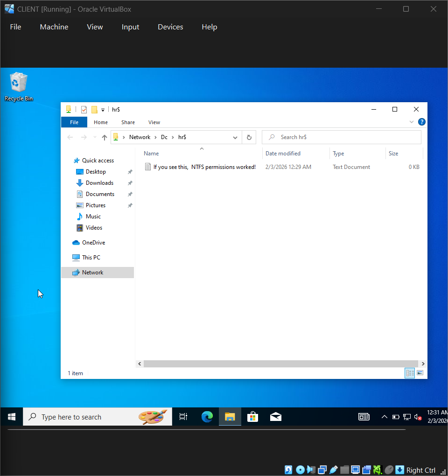
Task: Show hidden system tray icons
Action: tap(384, 417)
